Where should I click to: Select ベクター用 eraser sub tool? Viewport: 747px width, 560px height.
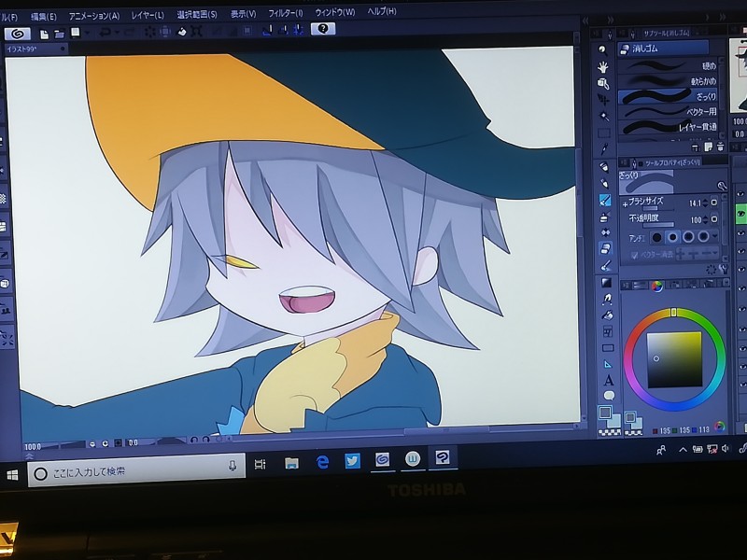point(669,112)
